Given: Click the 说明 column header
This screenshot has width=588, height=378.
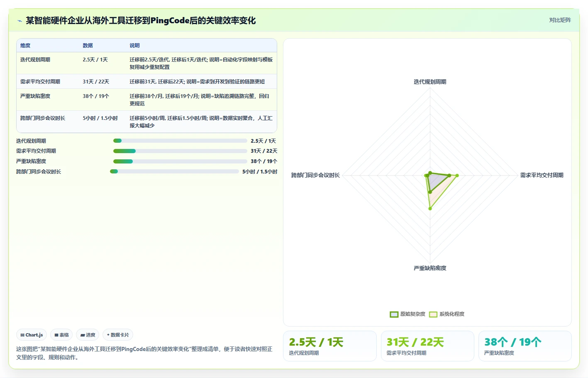Looking at the screenshot, I should [x=134, y=46].
